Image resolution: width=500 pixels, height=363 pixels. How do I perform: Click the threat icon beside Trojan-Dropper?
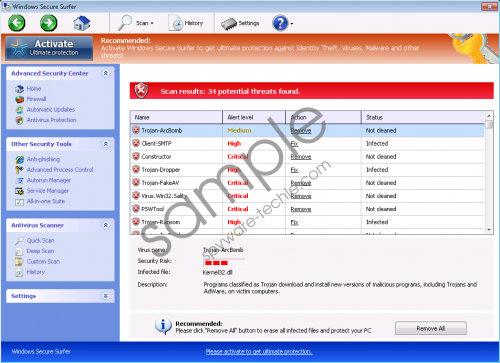(x=136, y=169)
